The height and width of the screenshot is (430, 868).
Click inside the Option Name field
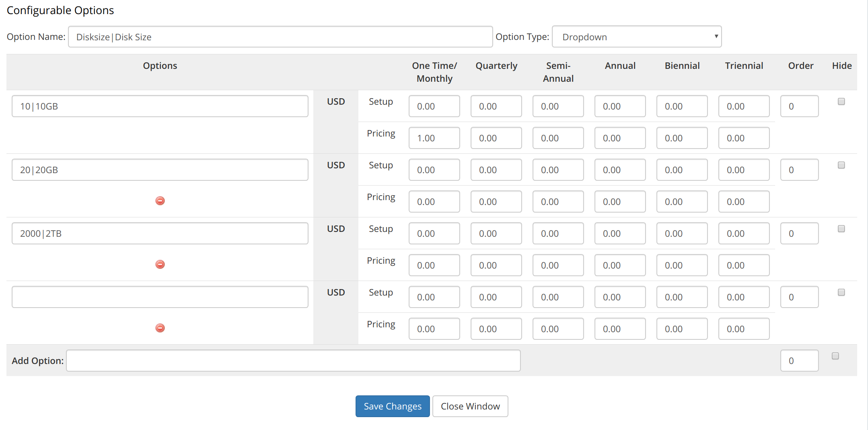(280, 37)
